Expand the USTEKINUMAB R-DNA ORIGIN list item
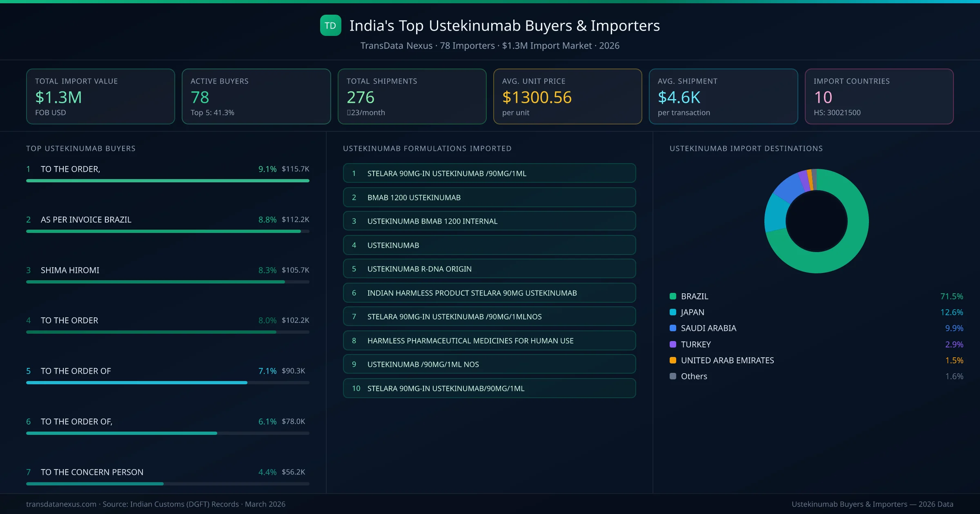 point(489,268)
